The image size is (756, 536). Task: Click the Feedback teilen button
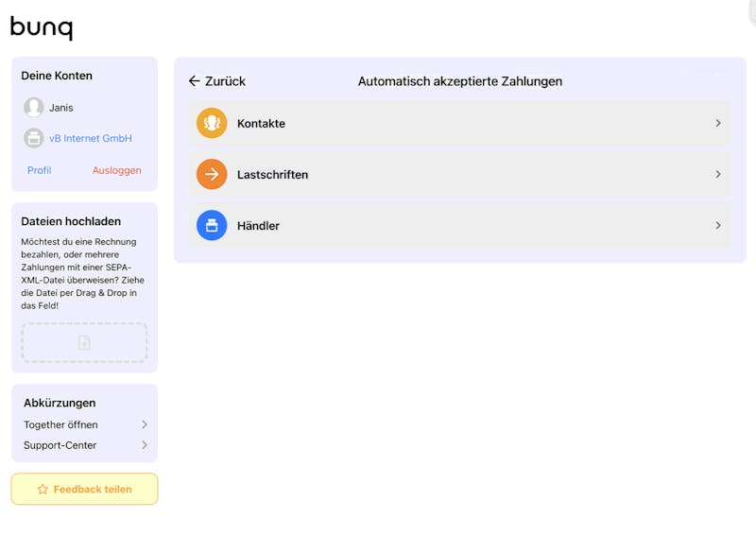[84, 489]
